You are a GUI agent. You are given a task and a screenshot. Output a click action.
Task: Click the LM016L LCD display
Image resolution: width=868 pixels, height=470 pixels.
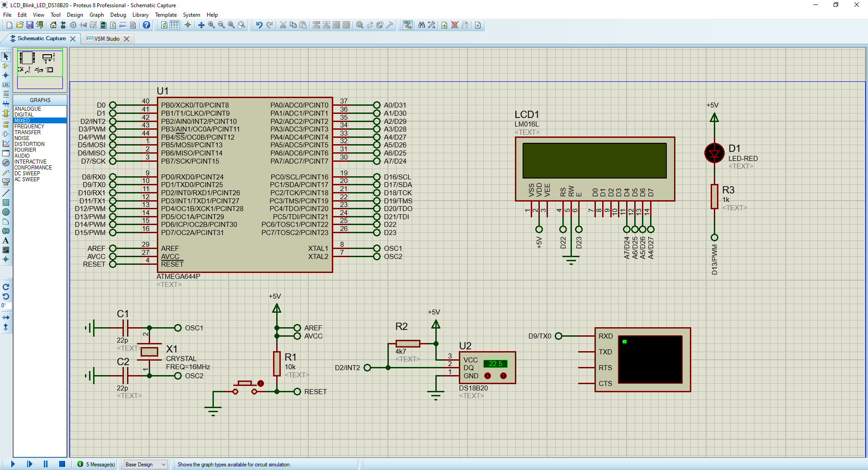point(595,169)
